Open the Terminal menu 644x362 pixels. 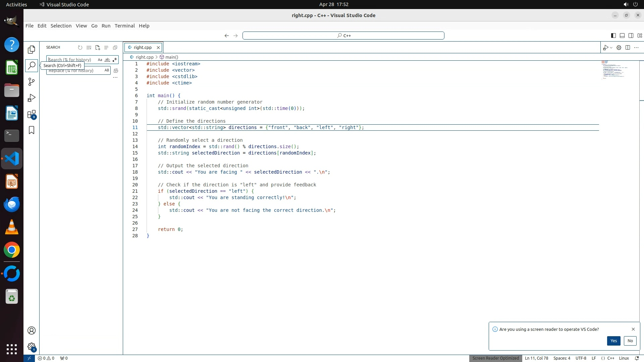[x=124, y=26]
